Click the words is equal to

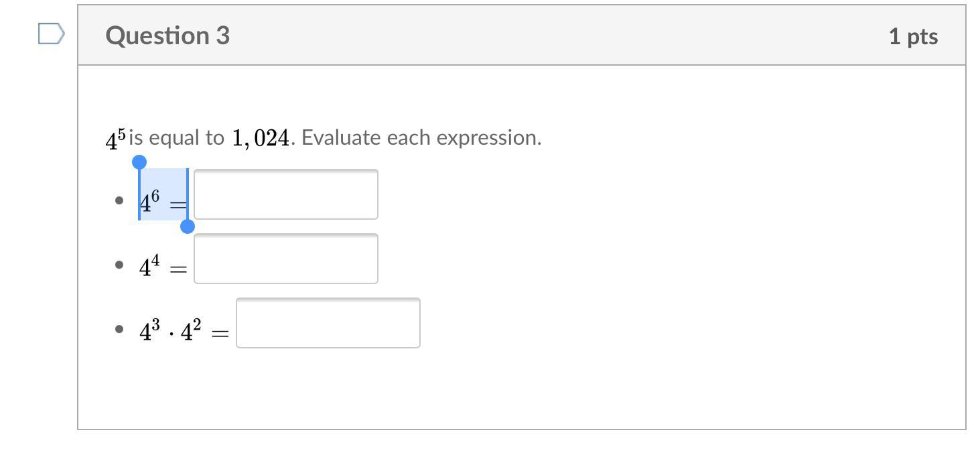(177, 138)
